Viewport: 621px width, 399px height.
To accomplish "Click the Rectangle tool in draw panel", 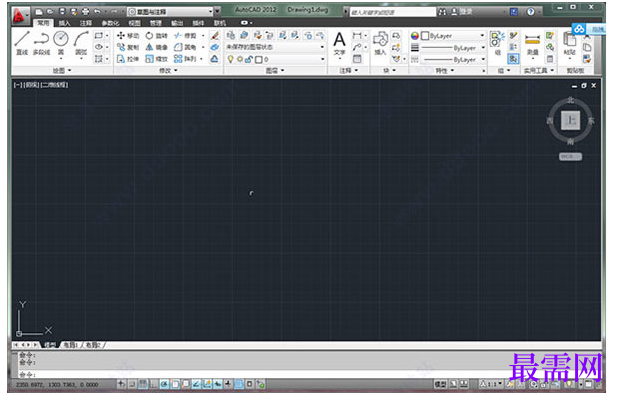I will [x=99, y=36].
